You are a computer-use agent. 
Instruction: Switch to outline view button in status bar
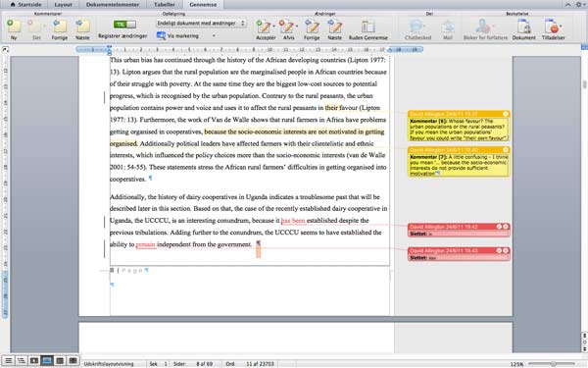[21, 361]
